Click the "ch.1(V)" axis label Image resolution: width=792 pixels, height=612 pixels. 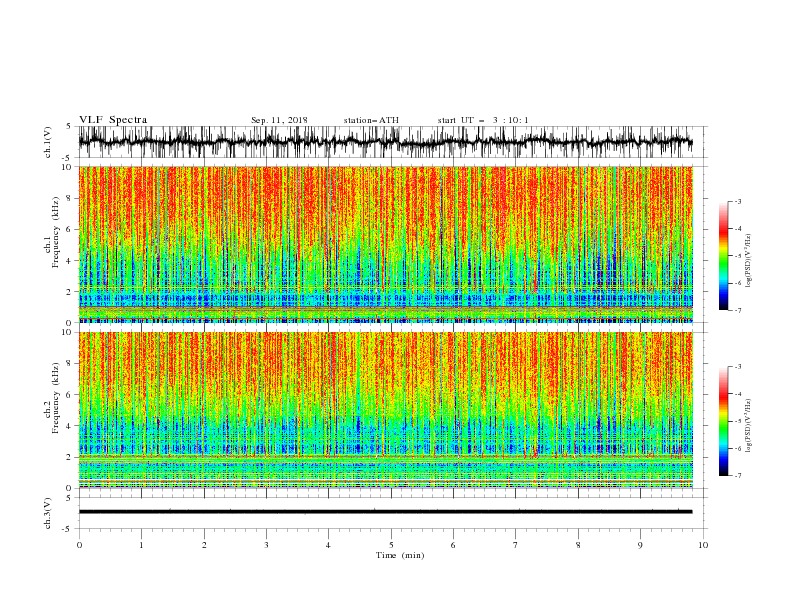tap(48, 142)
